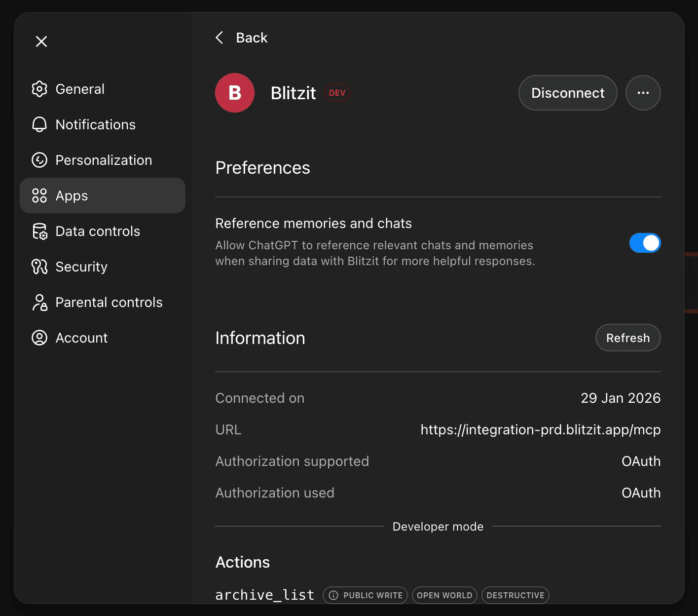Click the Authorization supported label
Screen dimensions: 698x616
[x=292, y=461]
